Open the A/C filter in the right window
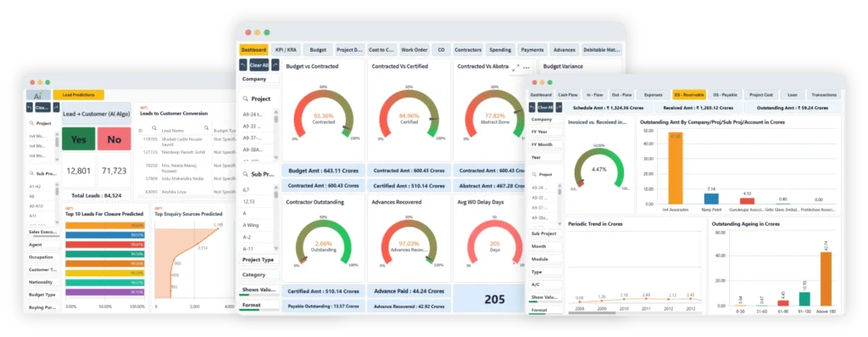868x337 pixels. pyautogui.click(x=545, y=284)
